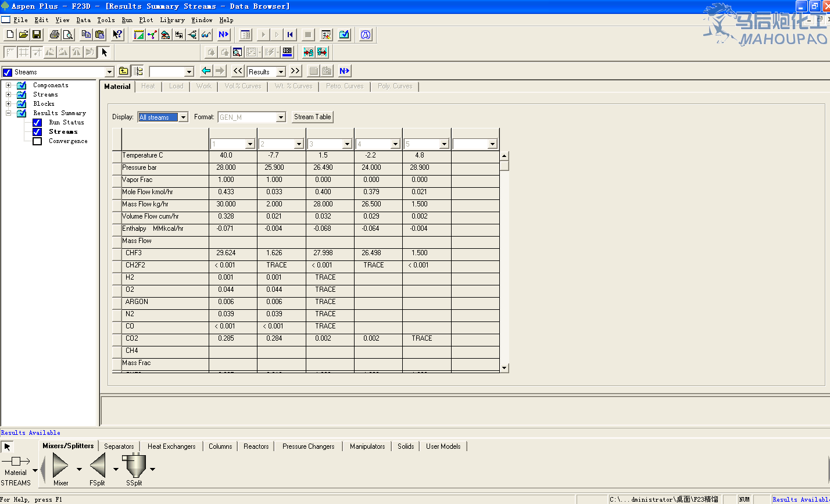Click the Stream Table button
The width and height of the screenshot is (830, 504).
click(x=312, y=117)
